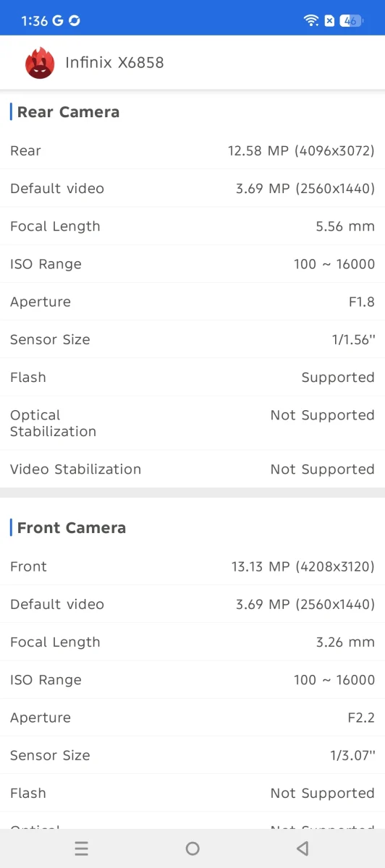The image size is (385, 868).
Task: Go back with triangle navigation button
Action: click(302, 848)
